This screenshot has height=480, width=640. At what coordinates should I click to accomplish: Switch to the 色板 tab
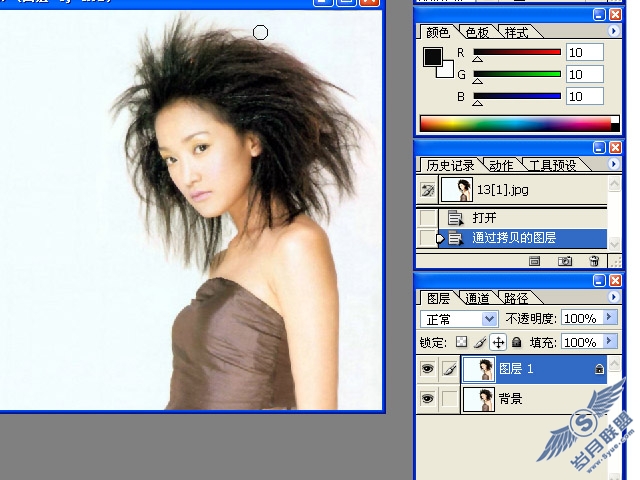[x=477, y=32]
